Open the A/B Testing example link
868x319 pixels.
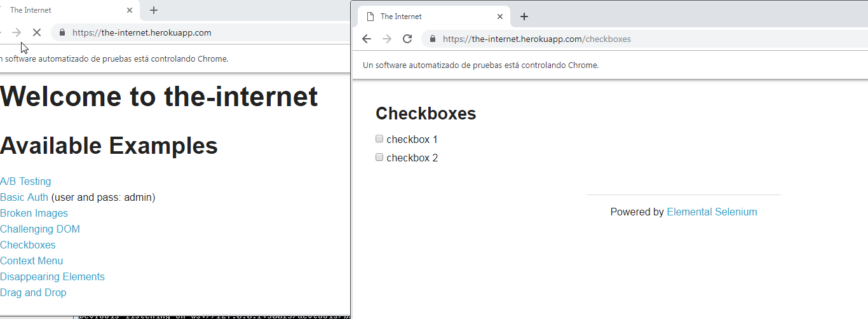25,182
